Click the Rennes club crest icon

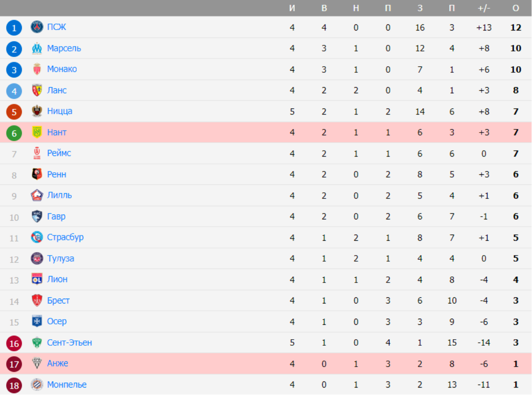click(37, 174)
